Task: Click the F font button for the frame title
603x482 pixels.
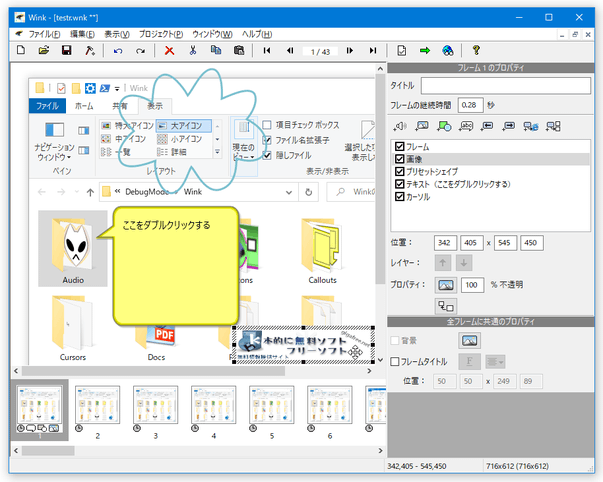Action: (x=469, y=362)
